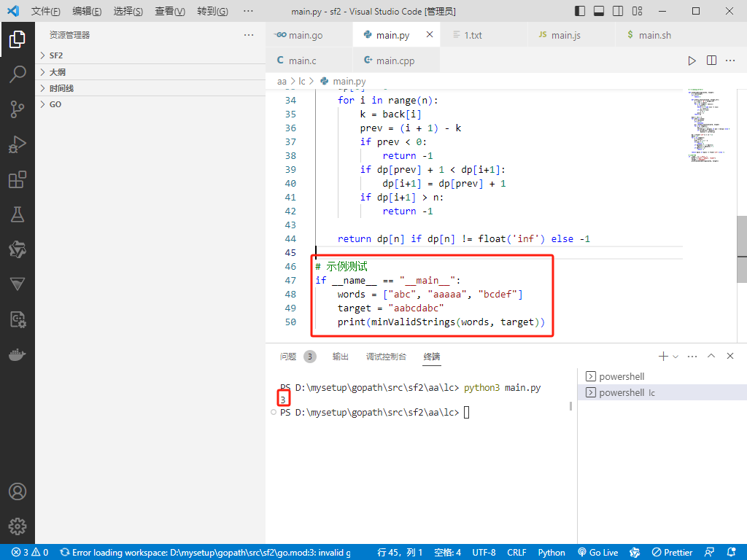This screenshot has width=747, height=560.
Task: Split the editor to the right
Action: click(x=711, y=61)
